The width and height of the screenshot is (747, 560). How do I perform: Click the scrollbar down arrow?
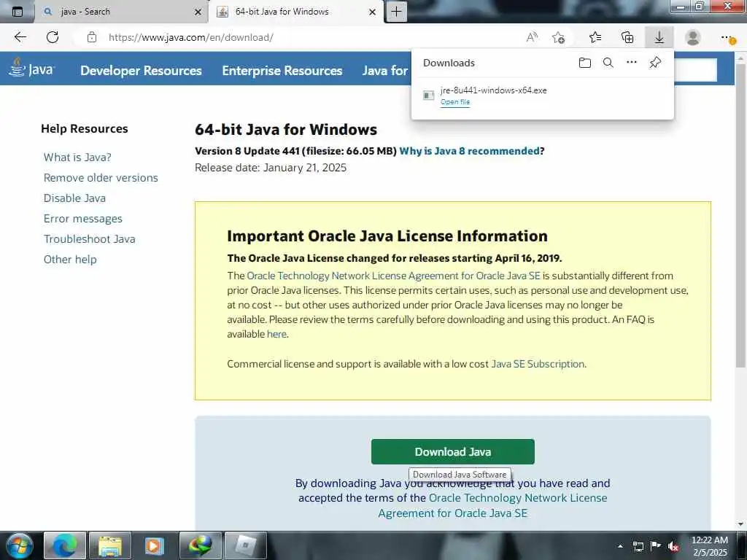(740, 524)
